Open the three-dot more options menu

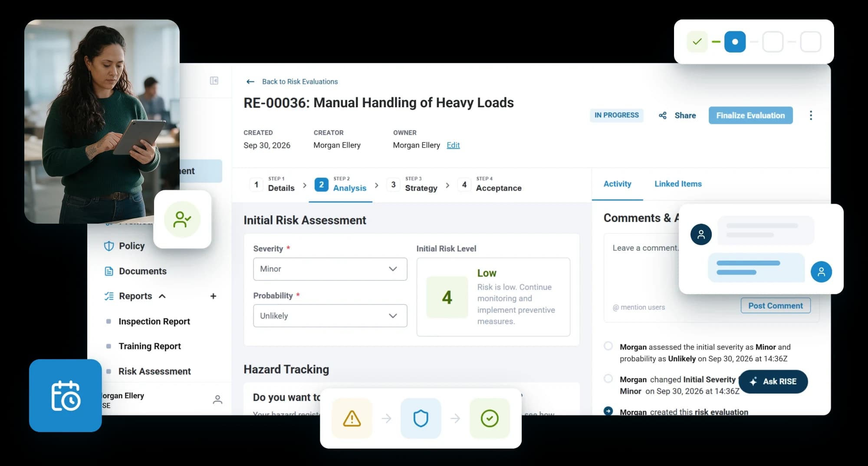pyautogui.click(x=811, y=116)
